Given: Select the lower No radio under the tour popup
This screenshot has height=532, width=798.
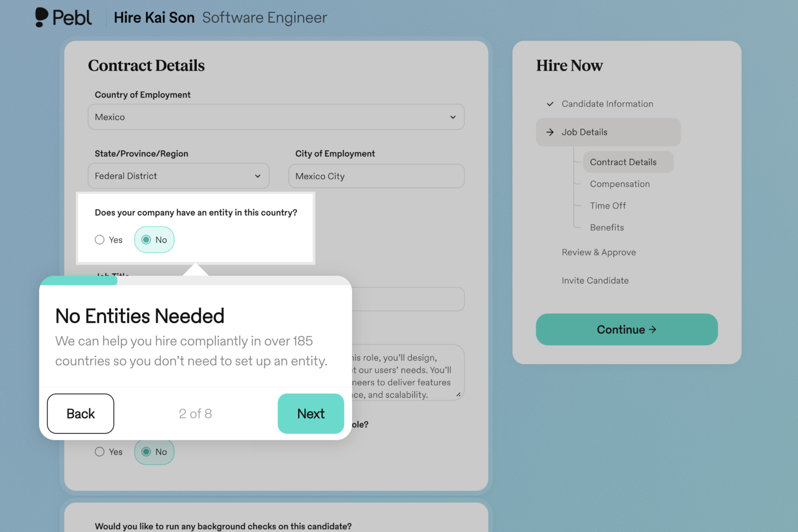Looking at the screenshot, I should (154, 452).
